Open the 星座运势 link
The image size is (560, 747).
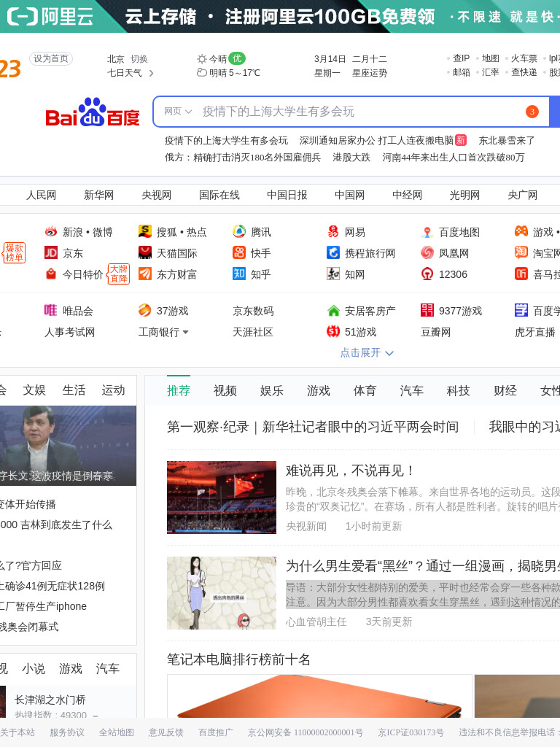click(x=370, y=73)
